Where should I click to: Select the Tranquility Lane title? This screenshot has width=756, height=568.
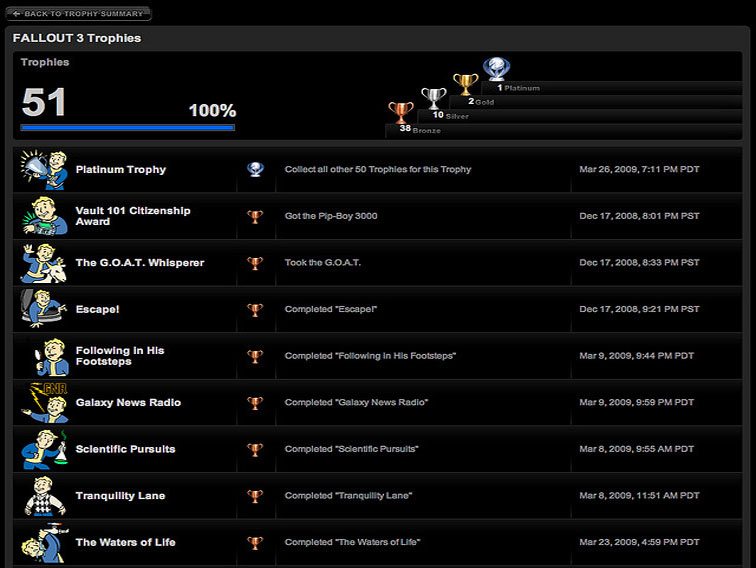pyautogui.click(x=121, y=496)
